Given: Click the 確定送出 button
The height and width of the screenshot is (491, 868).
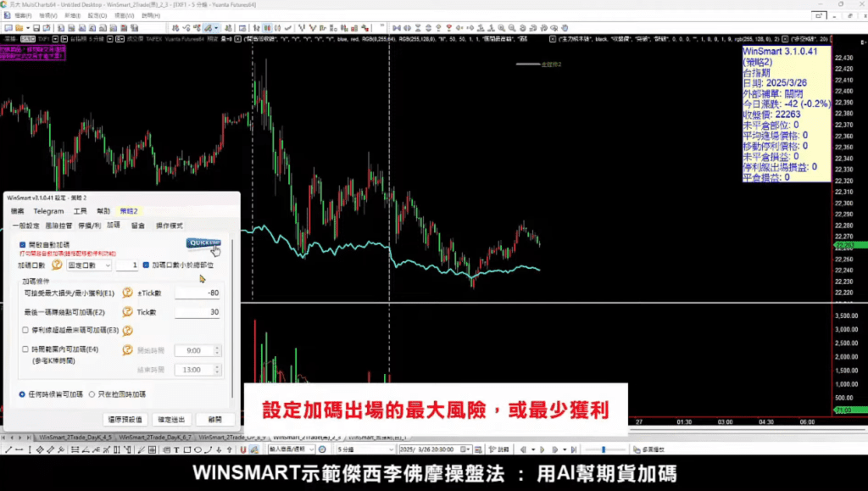Looking at the screenshot, I should [x=172, y=419].
